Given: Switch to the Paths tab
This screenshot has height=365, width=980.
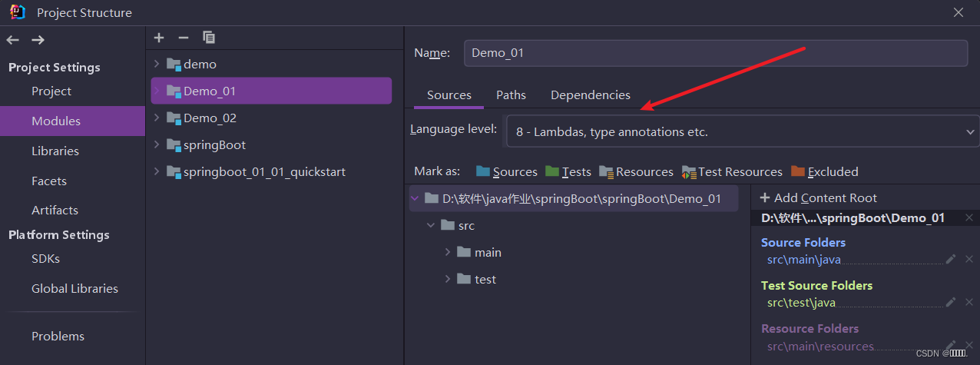Looking at the screenshot, I should [511, 95].
